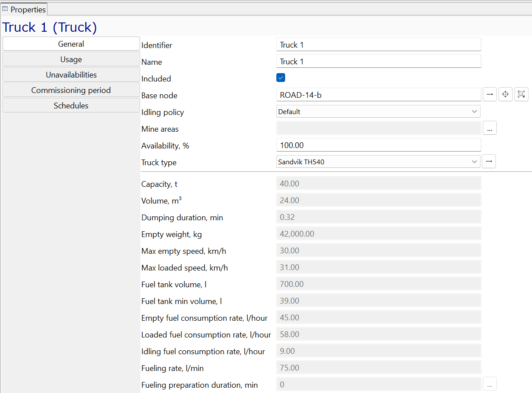Click the Empty weight value 42,000.00
This screenshot has width=532, height=393.
[x=378, y=234]
